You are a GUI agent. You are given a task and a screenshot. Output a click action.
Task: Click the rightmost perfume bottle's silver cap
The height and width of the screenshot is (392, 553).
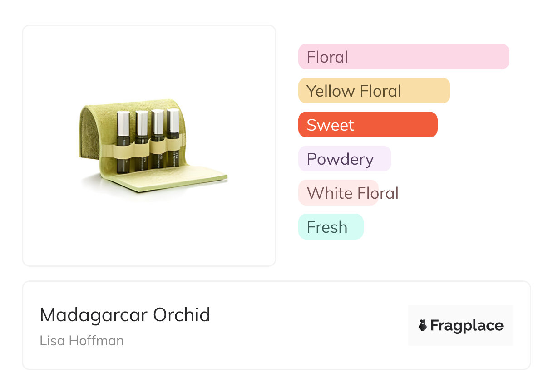[173, 121]
